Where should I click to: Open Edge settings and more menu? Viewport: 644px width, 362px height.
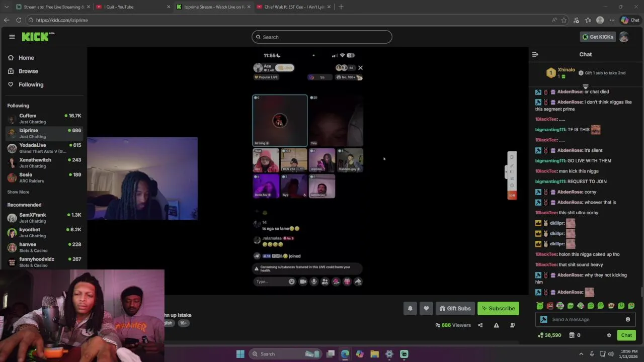click(612, 20)
